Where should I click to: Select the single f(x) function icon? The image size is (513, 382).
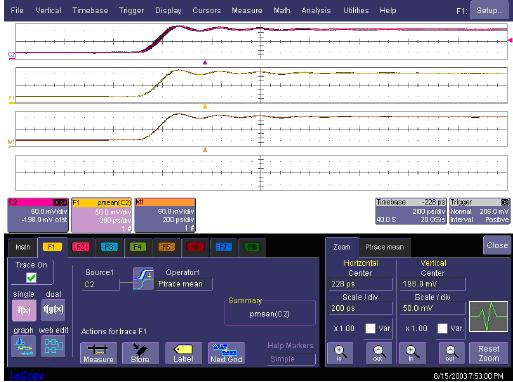24,310
